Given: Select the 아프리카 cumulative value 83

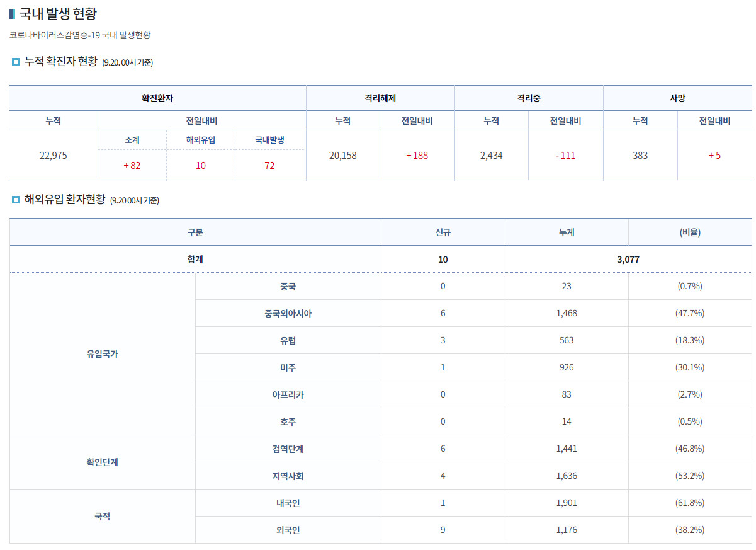Looking at the screenshot, I should click(567, 394).
